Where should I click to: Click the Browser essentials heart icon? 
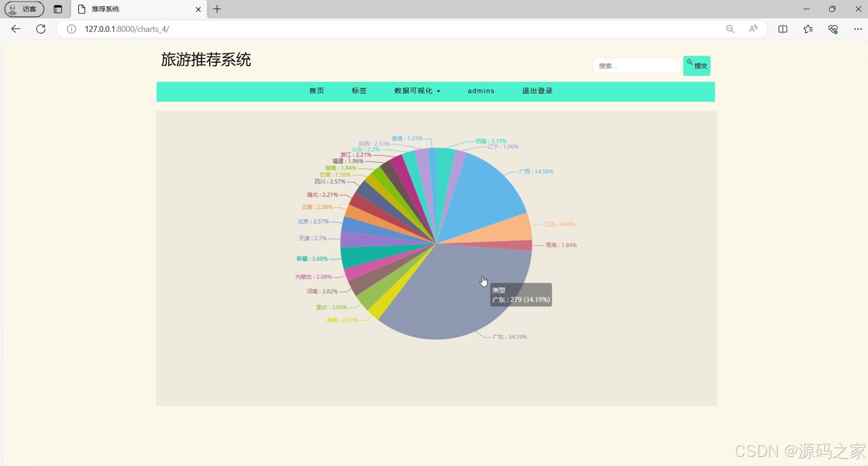click(x=833, y=29)
